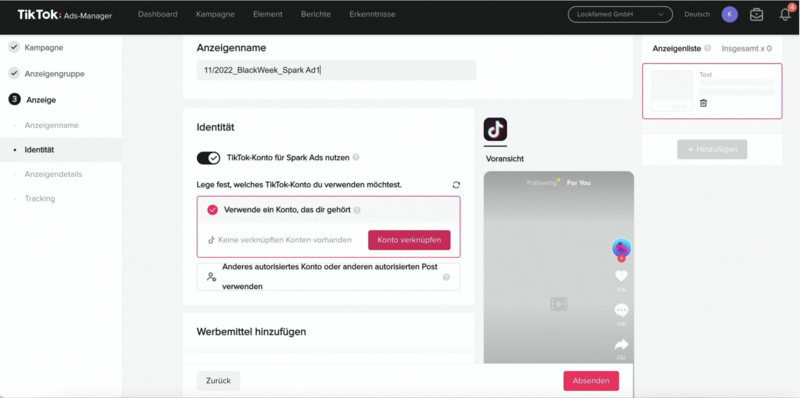Click Keine verknüpften Konten vorhanden text
This screenshot has height=398, width=800.
tap(285, 240)
